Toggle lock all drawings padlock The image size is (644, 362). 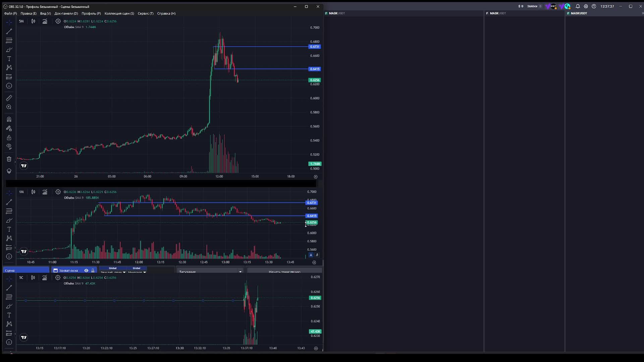pos(9,138)
